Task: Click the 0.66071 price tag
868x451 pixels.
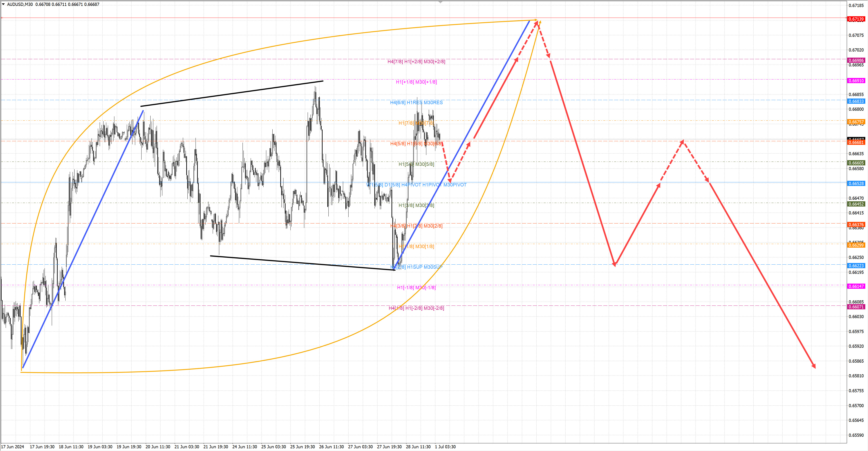Action: [856, 307]
